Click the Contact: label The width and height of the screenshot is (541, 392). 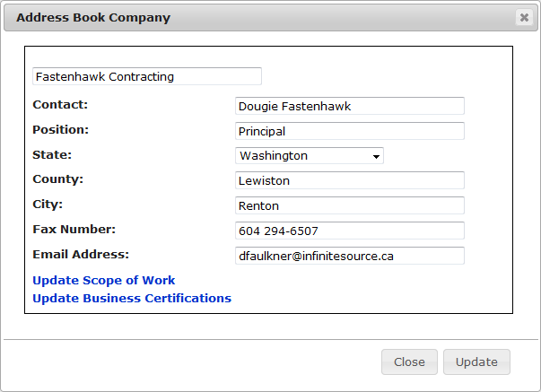click(x=60, y=105)
